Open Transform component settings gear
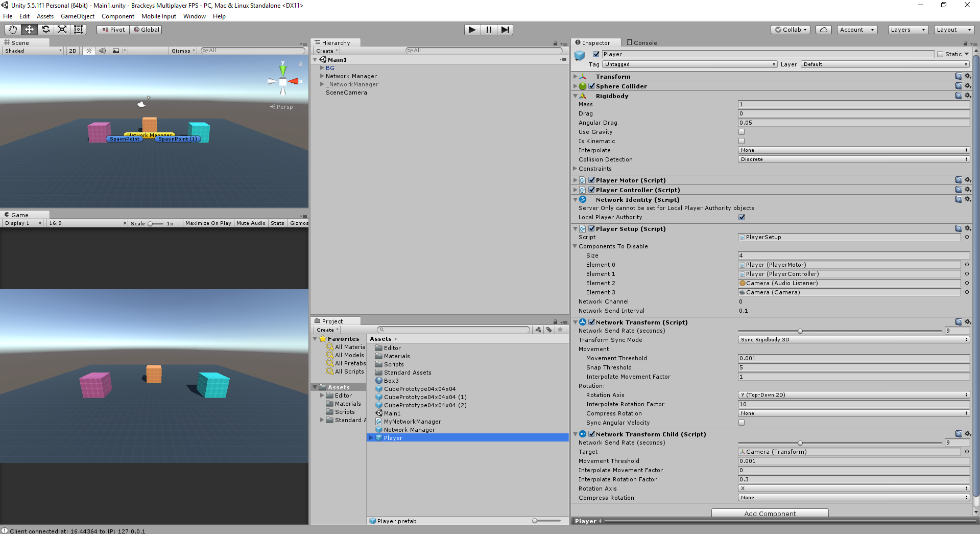The width and height of the screenshot is (980, 534). click(967, 76)
